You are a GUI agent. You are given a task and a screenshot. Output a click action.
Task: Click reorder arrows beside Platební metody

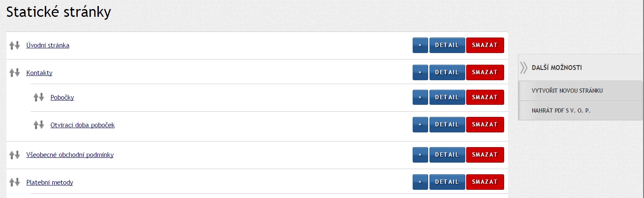click(x=15, y=182)
